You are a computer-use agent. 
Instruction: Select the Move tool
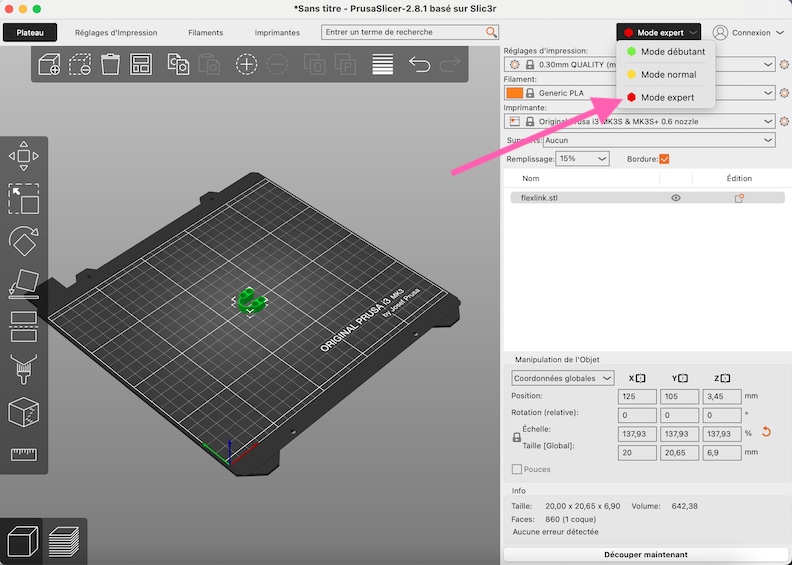pyautogui.click(x=24, y=156)
